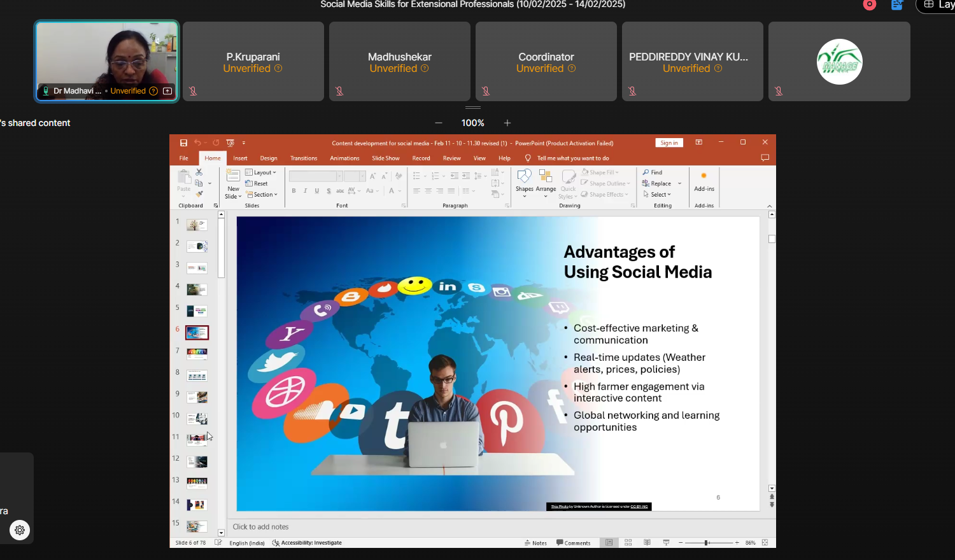Viewport: 955px width, 560px height.
Task: Insert a New Slide from the ribbon
Action: pyautogui.click(x=234, y=185)
